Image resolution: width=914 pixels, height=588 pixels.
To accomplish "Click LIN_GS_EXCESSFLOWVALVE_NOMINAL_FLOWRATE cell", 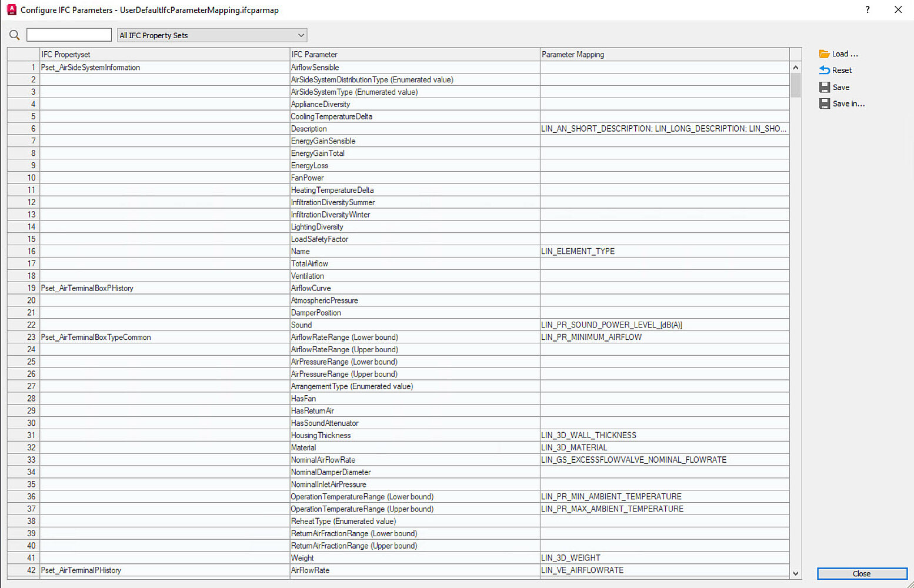I will click(x=665, y=460).
